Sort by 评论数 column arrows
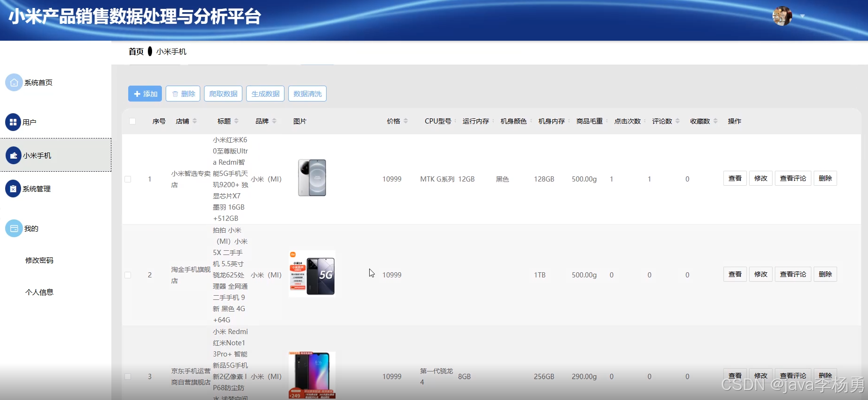The image size is (868, 400). tap(678, 121)
